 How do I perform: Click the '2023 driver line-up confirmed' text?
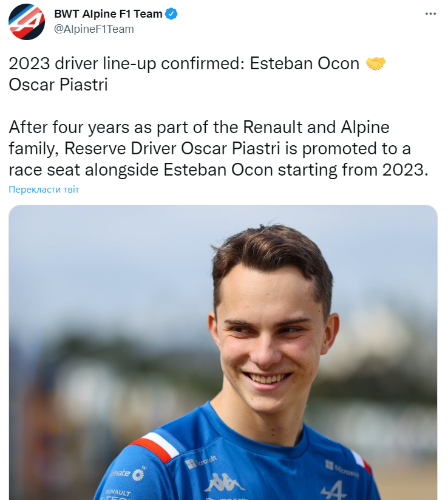pos(121,64)
